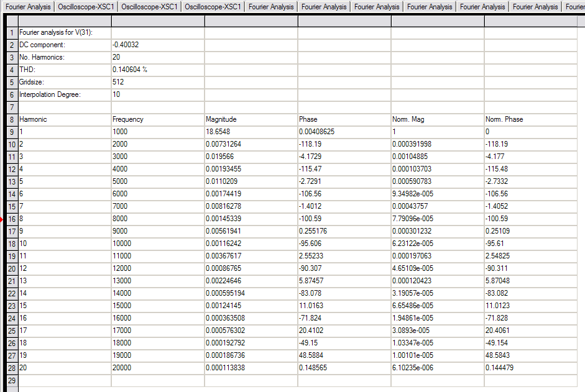Select row header number 16
The image size is (585, 392).
click(x=12, y=219)
